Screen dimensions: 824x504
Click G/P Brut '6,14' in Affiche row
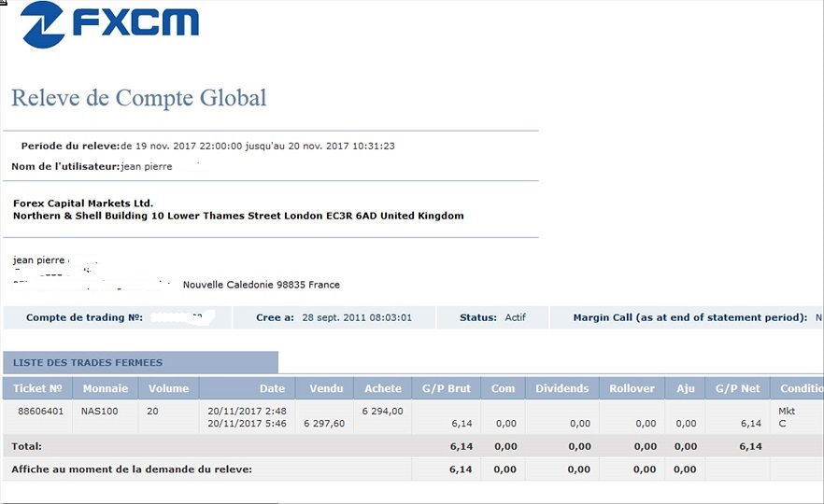pos(461,469)
